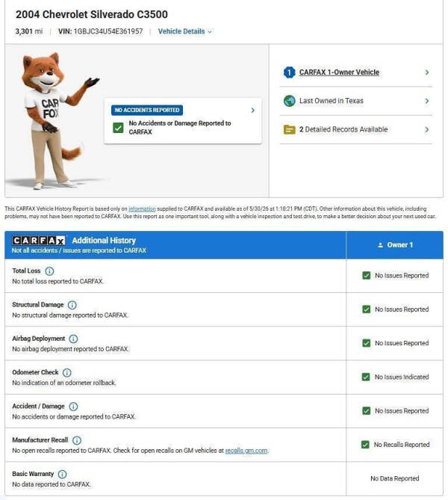This screenshot has width=448, height=500.
Task: Open Basic Warranty info icon
Action: point(63,474)
